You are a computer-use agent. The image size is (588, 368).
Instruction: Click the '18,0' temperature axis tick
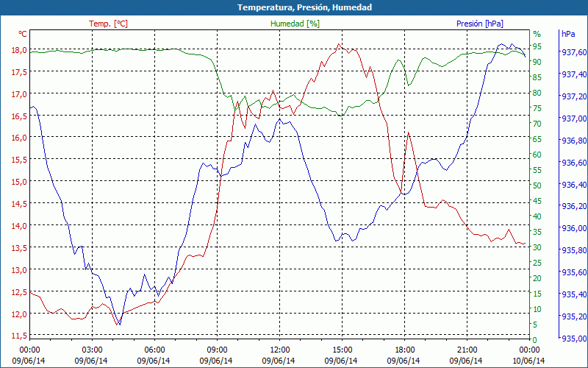[19, 50]
